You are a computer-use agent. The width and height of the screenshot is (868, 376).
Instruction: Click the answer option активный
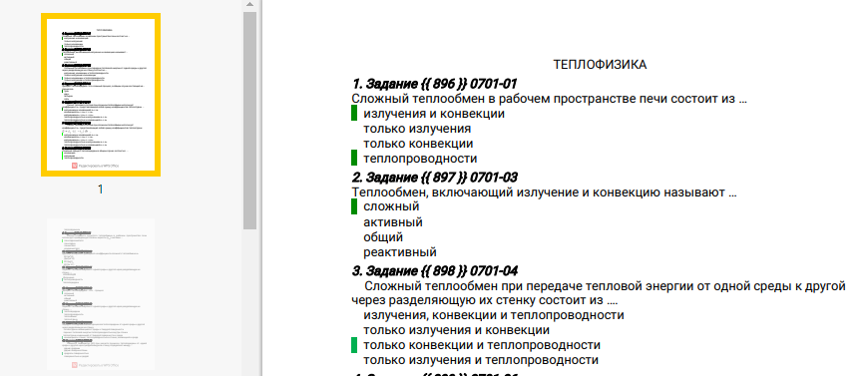[x=393, y=222]
